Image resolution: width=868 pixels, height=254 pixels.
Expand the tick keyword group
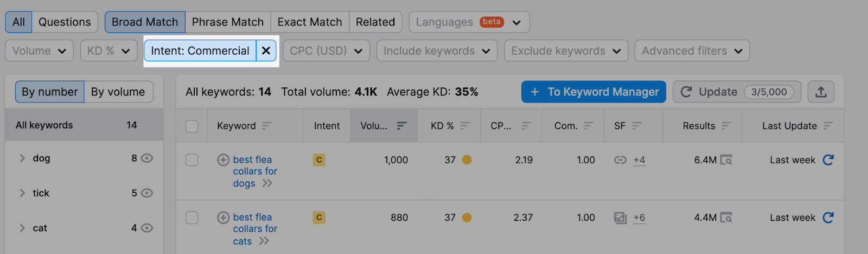(x=22, y=193)
